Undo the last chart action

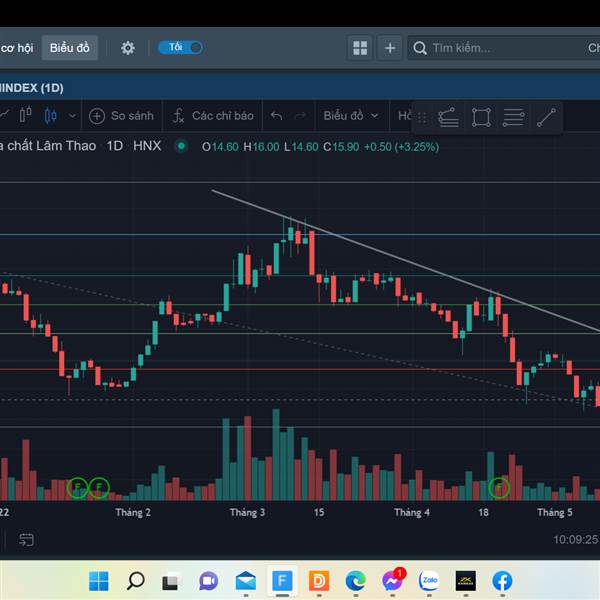click(x=276, y=116)
